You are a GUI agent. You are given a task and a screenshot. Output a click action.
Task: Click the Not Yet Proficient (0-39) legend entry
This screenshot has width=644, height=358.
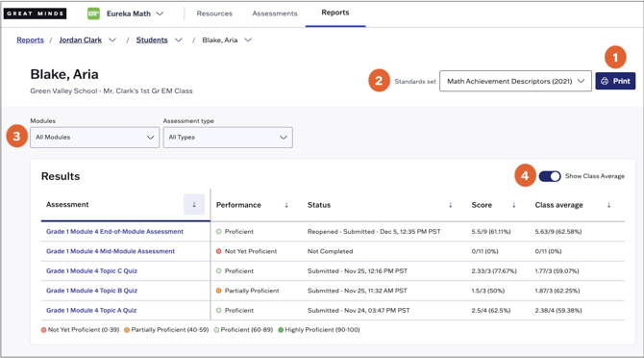(x=80, y=330)
